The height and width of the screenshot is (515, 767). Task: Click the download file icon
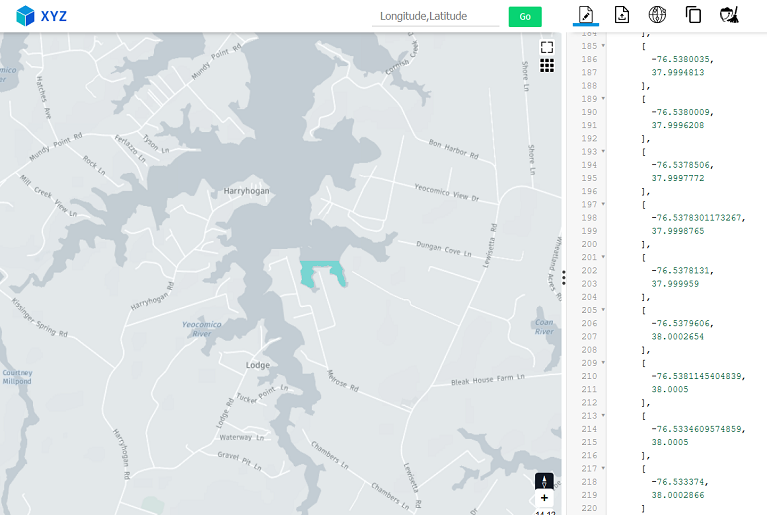(621, 14)
